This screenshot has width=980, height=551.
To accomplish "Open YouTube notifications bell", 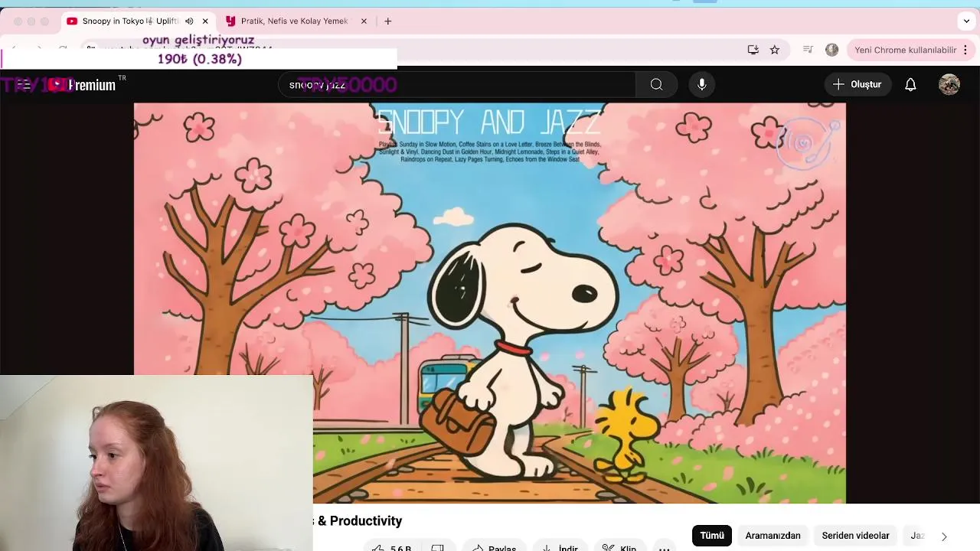I will click(x=910, y=85).
